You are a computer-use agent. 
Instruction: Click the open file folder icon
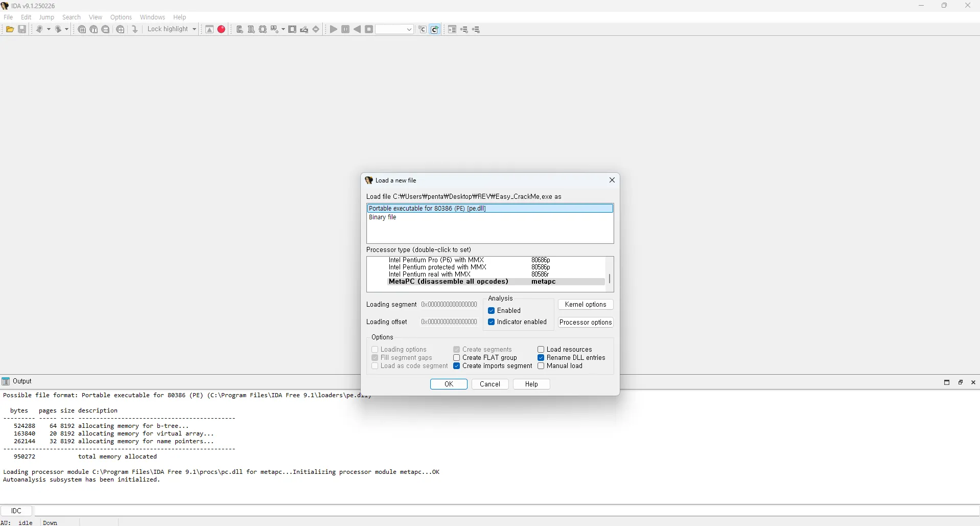pyautogui.click(x=10, y=30)
